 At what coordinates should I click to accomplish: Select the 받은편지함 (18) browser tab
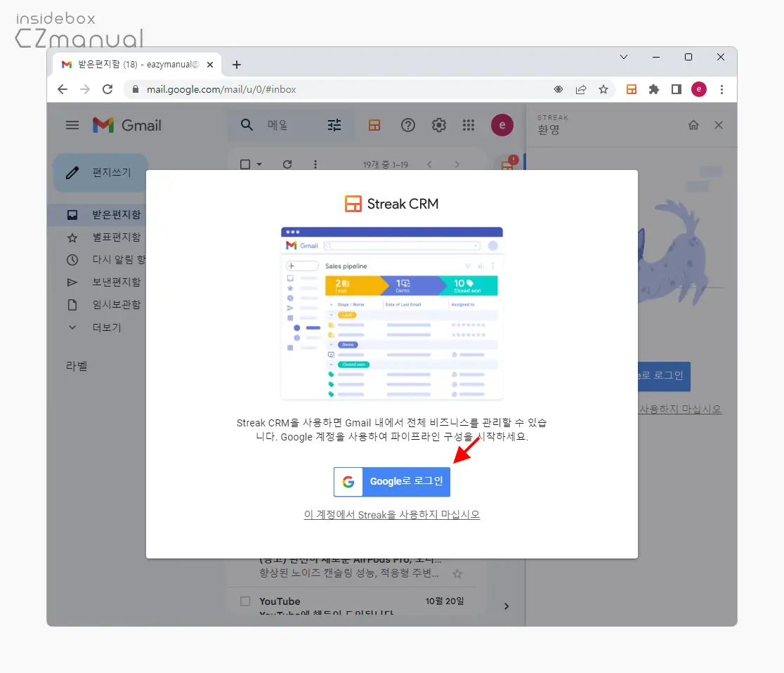[x=137, y=65]
